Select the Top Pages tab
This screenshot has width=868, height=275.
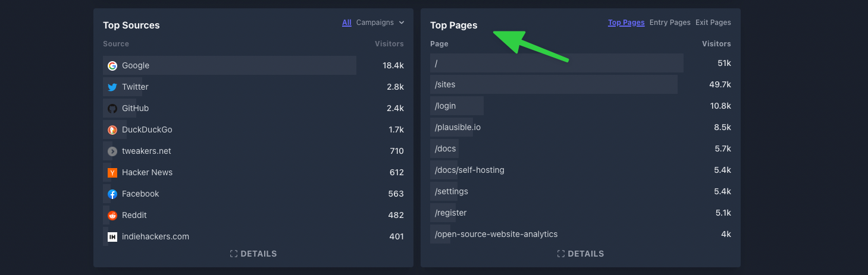pos(626,23)
